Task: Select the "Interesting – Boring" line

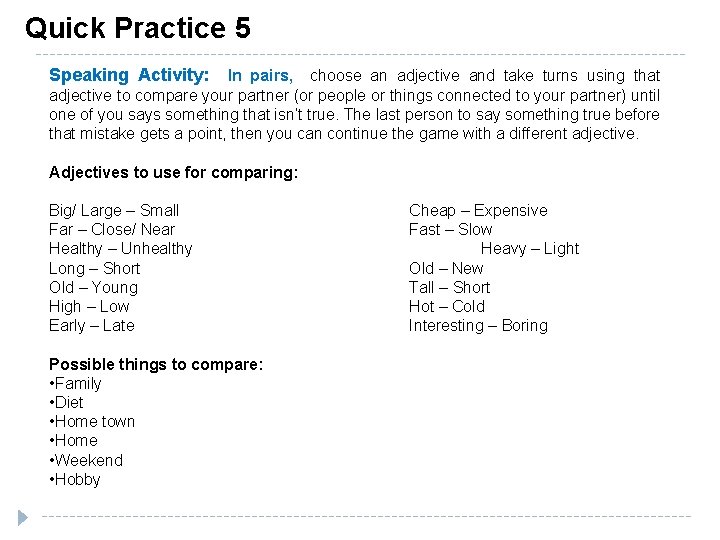Action: pos(478,325)
